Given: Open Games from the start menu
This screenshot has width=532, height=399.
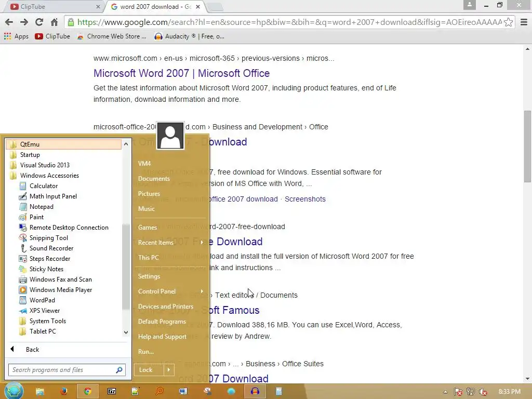Looking at the screenshot, I should 147,228.
